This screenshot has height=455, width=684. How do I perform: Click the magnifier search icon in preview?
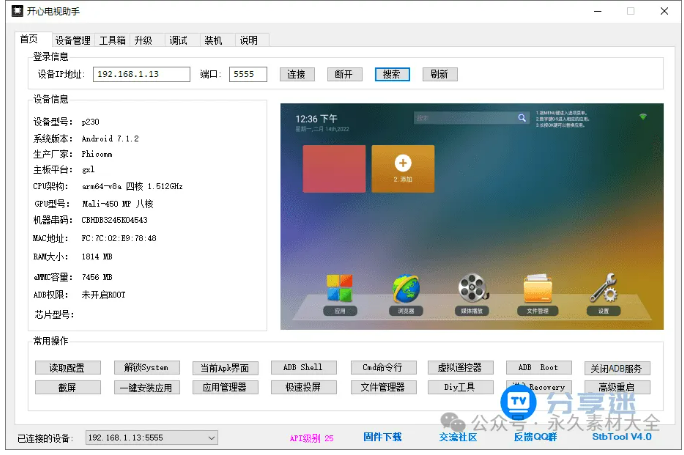521,118
